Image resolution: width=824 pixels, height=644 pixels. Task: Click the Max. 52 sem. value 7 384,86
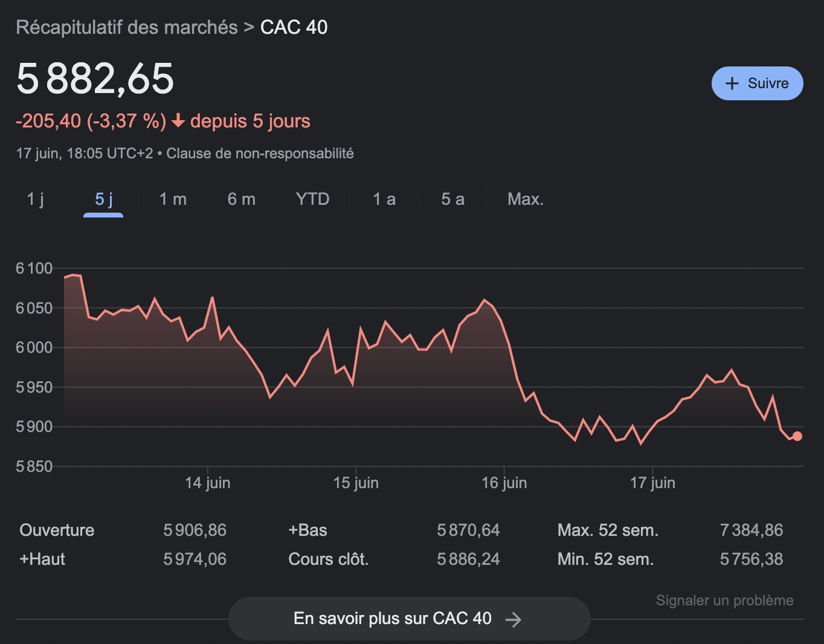point(751,530)
